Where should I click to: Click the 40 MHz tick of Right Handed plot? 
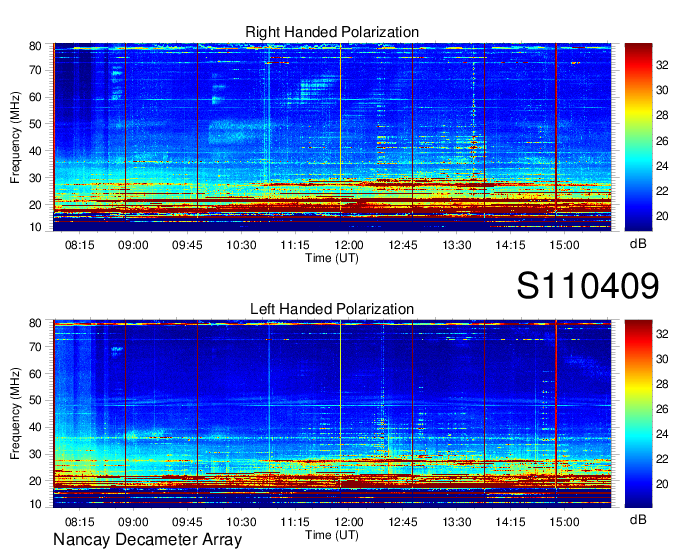pyautogui.click(x=35, y=151)
